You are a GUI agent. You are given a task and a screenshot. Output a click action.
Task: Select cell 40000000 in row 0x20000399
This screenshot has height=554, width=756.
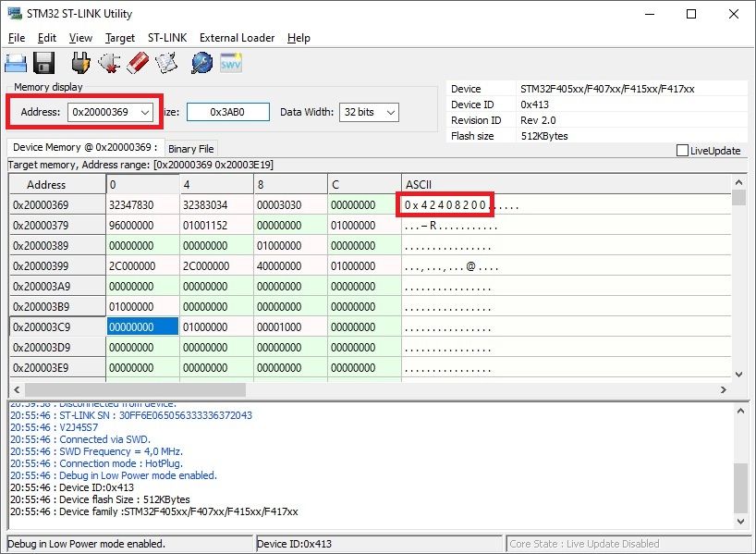click(290, 265)
